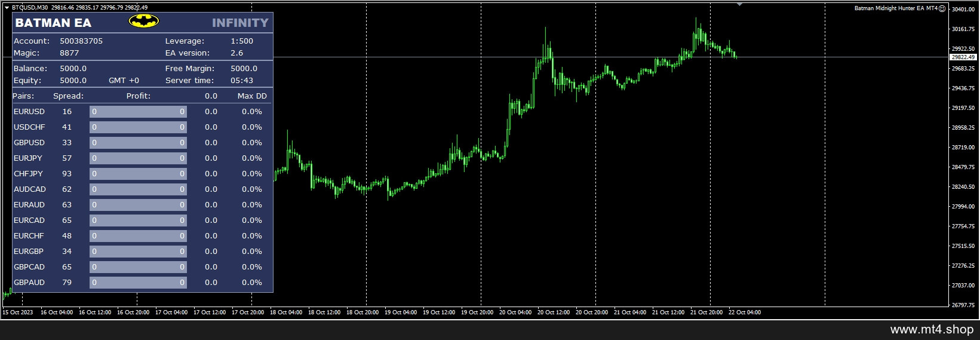Click the www.mt4.shop link
The image size is (980, 340).
(932, 329)
